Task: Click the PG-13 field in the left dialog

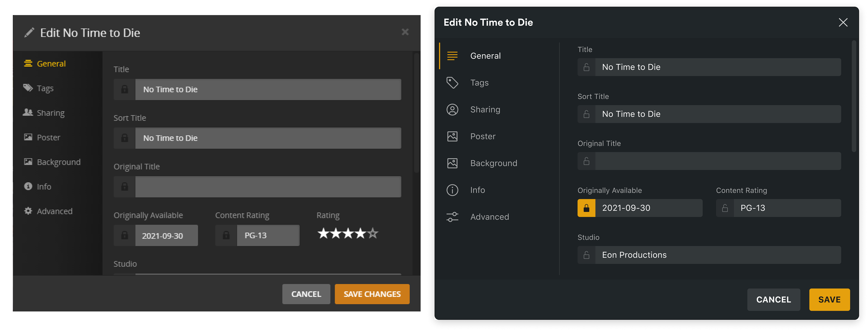Action: click(x=268, y=235)
